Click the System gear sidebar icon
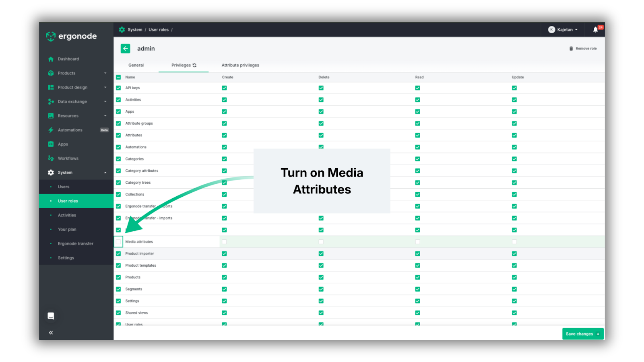The image size is (644, 362). coord(51,173)
